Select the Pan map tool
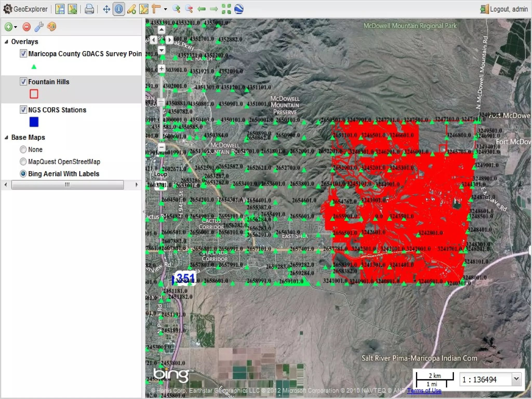Viewport: 532px width, 399px height. [x=107, y=9]
